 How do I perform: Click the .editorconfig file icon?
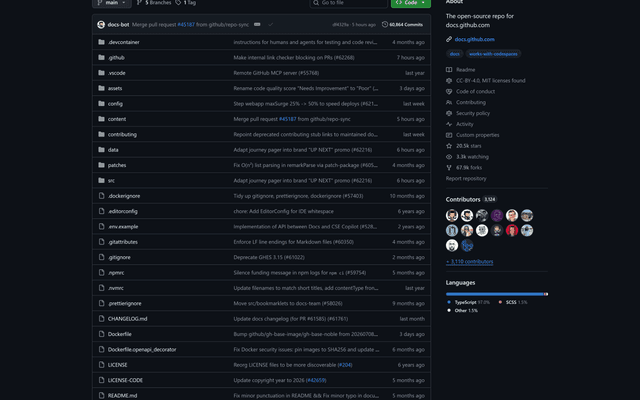(x=101, y=211)
